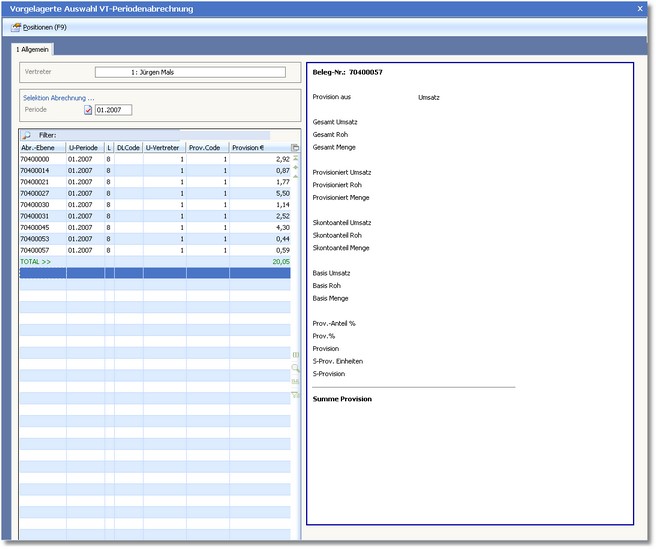656x549 pixels.
Task: Sort by the Abr.-Ebene column header
Action: click(42, 147)
